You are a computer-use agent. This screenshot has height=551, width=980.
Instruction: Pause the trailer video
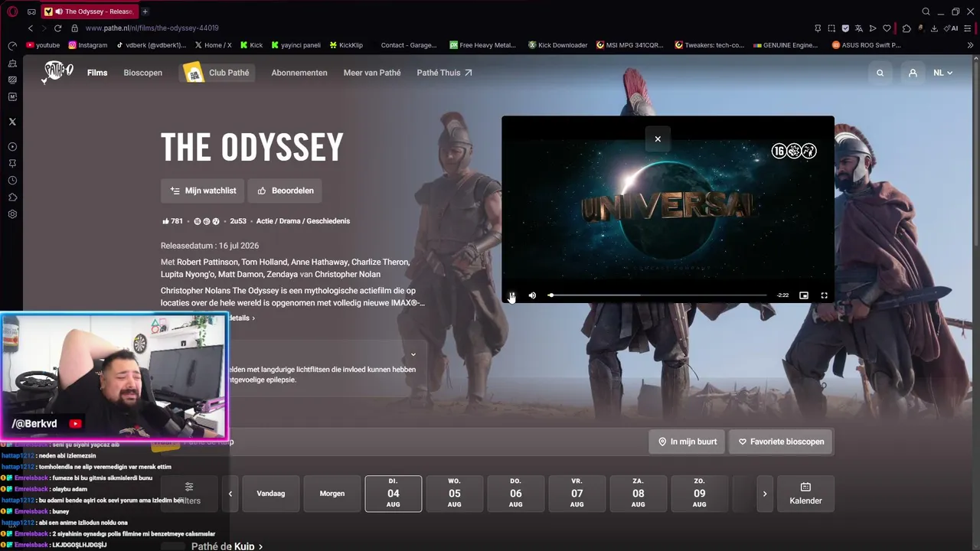click(512, 295)
